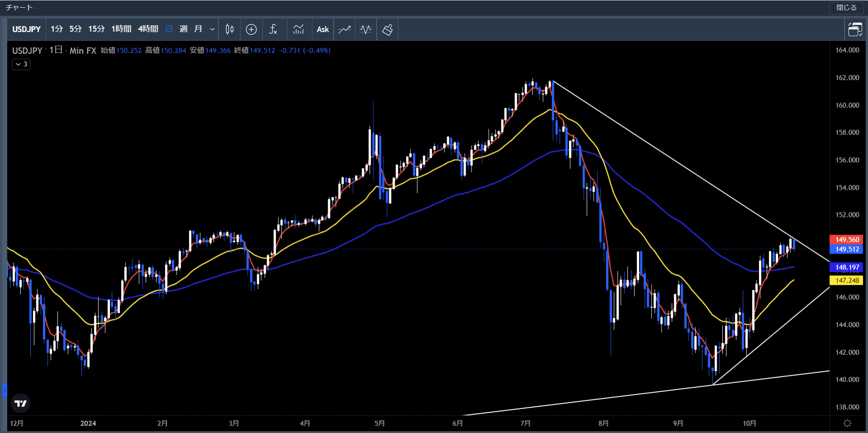The image size is (868, 433).
Task: Click the blue 149.512 current price label
Action: pyautogui.click(x=847, y=249)
